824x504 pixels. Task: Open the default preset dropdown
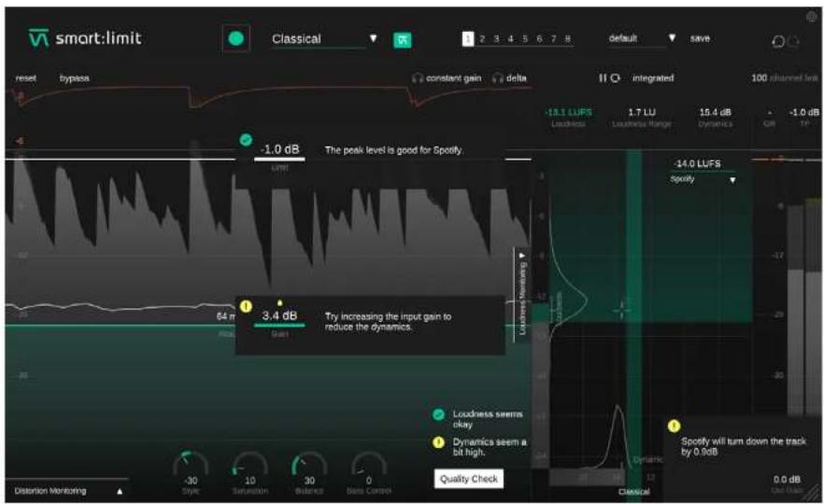click(642, 38)
